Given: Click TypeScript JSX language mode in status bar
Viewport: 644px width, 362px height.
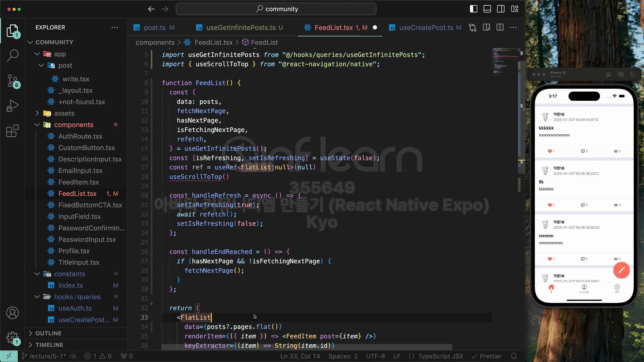Looking at the screenshot, I should tap(441, 356).
